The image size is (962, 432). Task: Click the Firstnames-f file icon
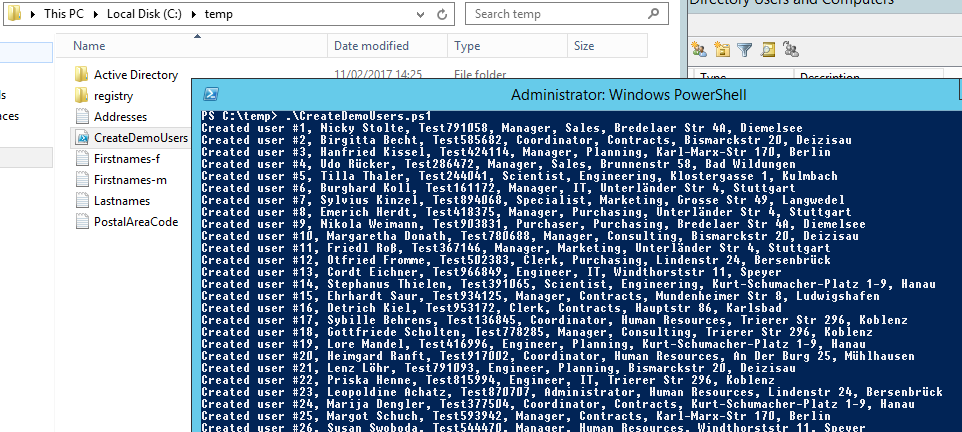(82, 158)
